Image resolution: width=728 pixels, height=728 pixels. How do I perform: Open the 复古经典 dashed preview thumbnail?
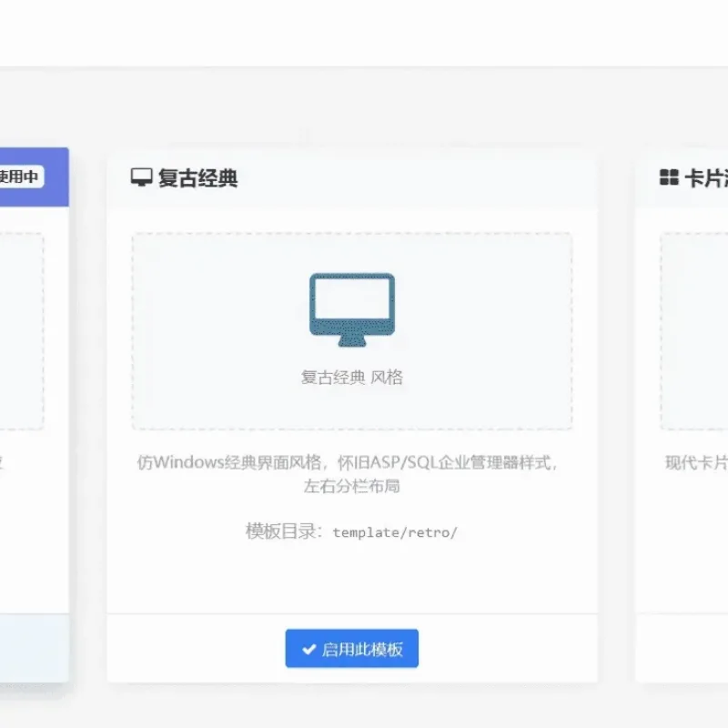pos(352,331)
